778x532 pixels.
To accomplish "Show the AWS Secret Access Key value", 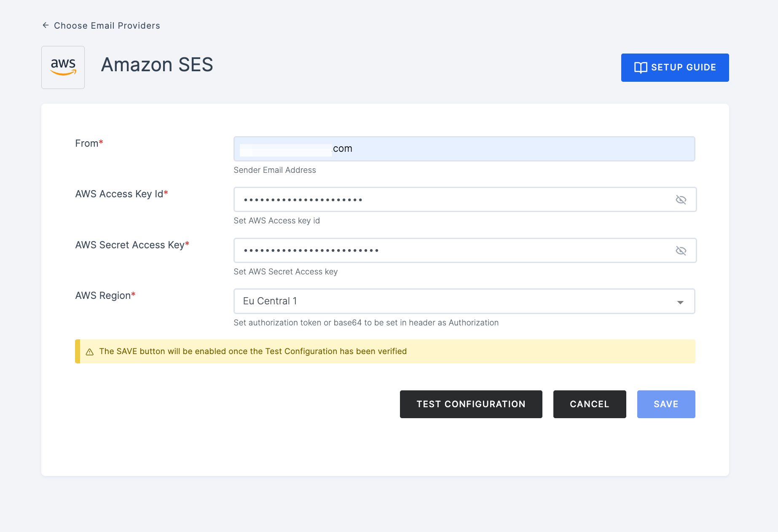I will (681, 250).
